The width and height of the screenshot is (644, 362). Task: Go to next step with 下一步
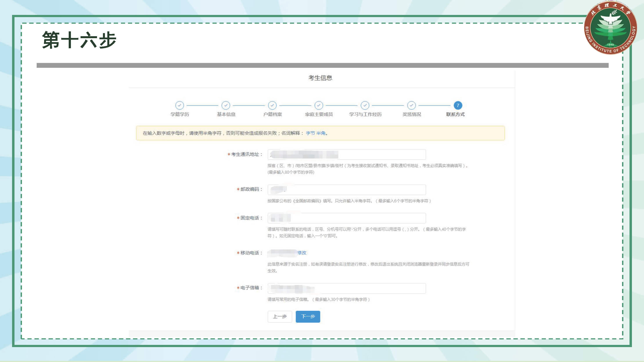pyautogui.click(x=308, y=317)
